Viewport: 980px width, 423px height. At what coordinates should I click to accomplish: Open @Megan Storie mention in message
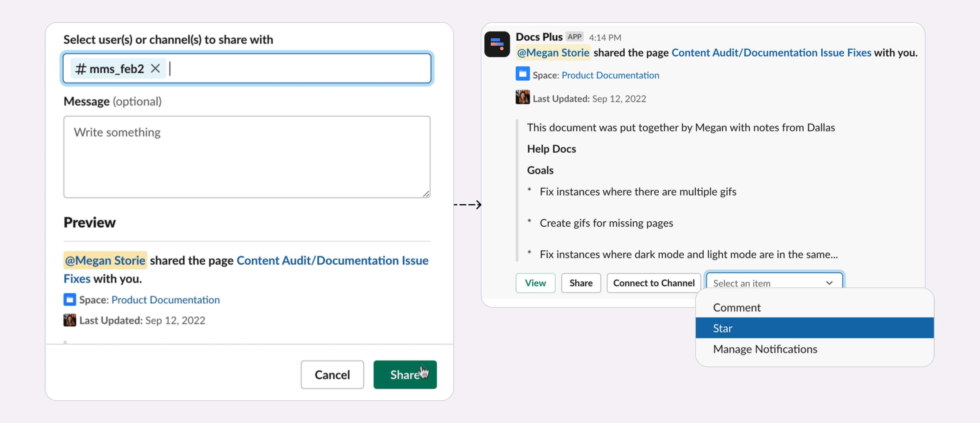tap(553, 52)
